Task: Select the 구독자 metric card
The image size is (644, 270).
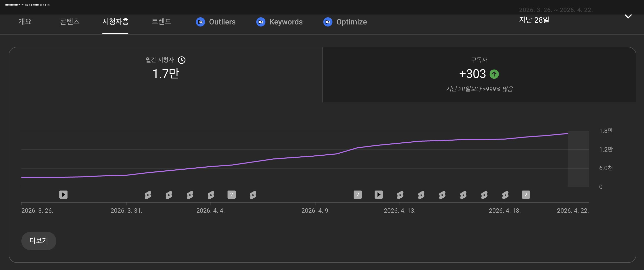Action: 479,75
